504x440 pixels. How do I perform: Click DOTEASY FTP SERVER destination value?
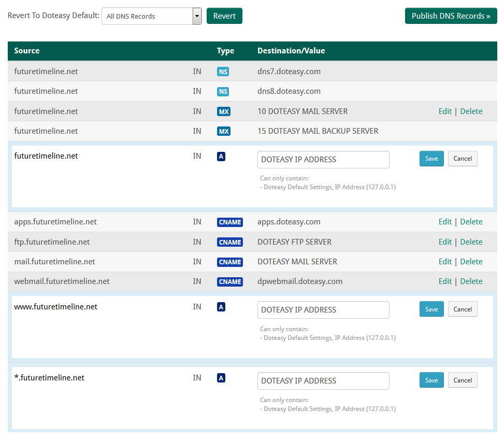tap(294, 242)
